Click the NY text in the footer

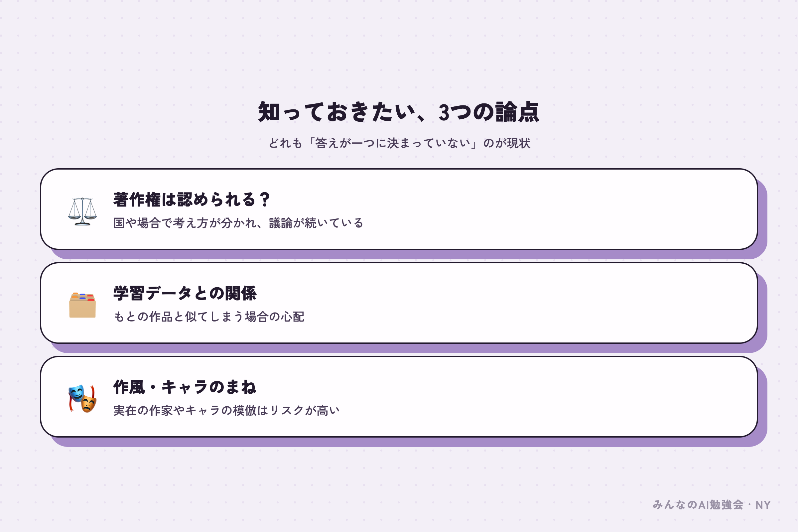[763, 505]
